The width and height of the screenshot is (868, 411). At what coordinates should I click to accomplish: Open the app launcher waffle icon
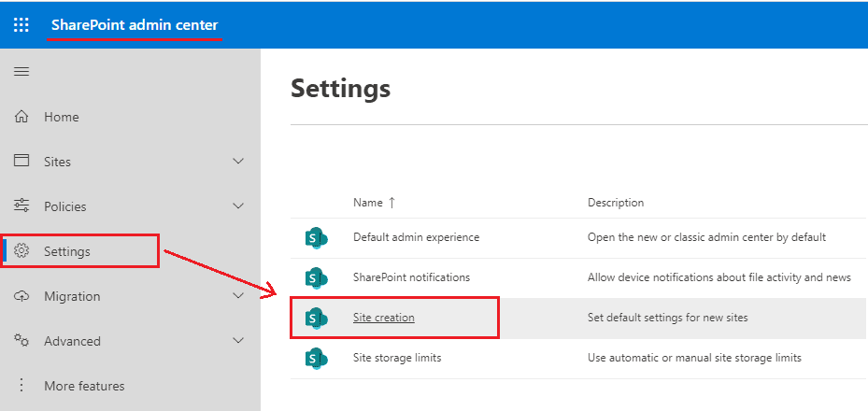pos(21,24)
